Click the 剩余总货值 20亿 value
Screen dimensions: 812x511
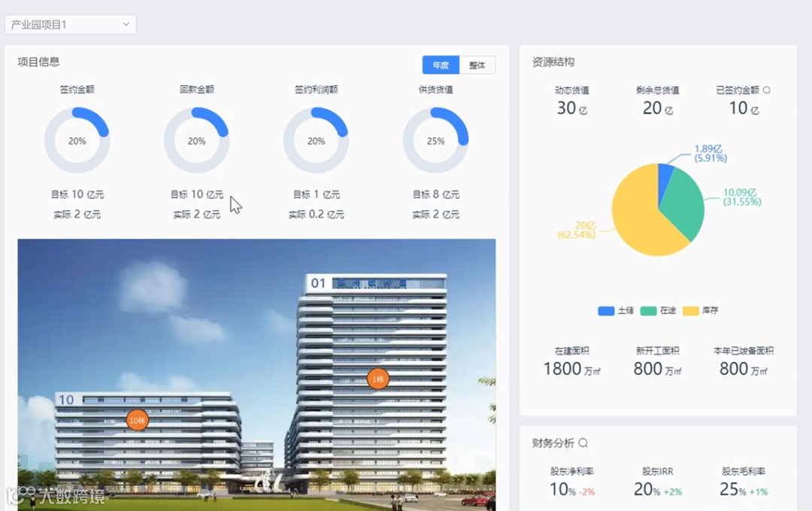pyautogui.click(x=658, y=108)
